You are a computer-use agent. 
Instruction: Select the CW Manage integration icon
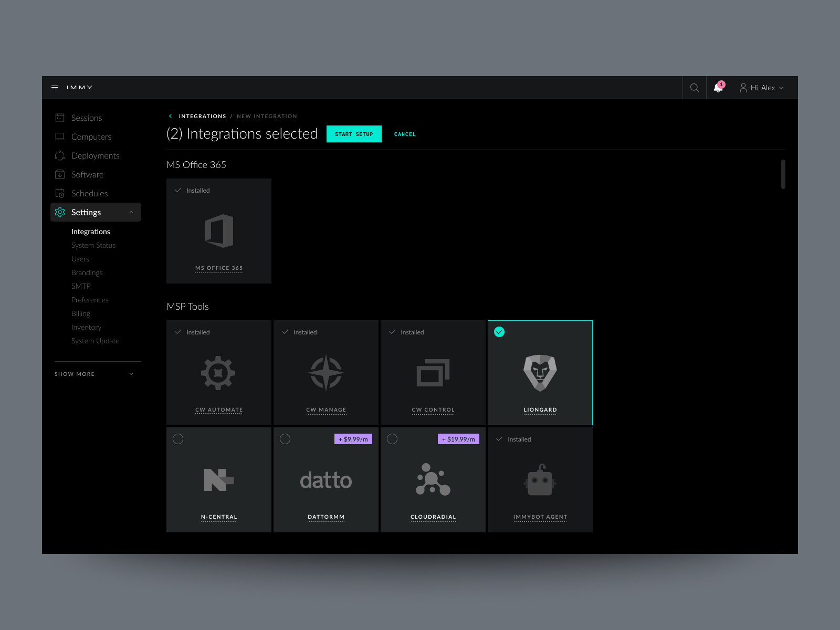[x=326, y=373]
